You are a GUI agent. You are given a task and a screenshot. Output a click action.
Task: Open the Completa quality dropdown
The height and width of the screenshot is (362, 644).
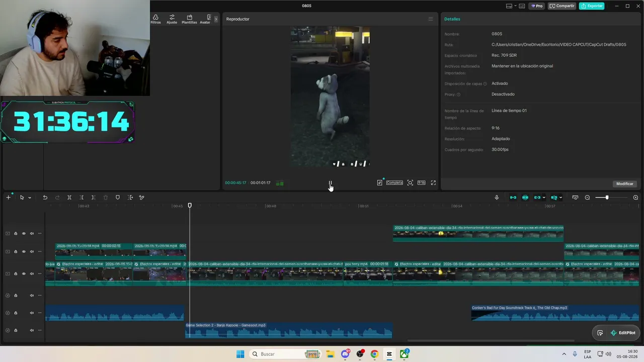tap(394, 183)
